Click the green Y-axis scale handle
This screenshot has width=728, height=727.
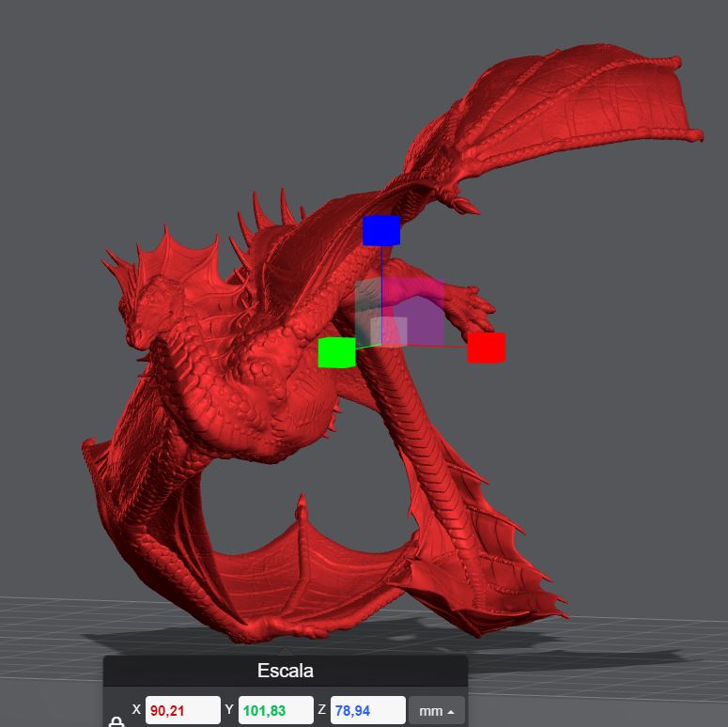coord(337,353)
